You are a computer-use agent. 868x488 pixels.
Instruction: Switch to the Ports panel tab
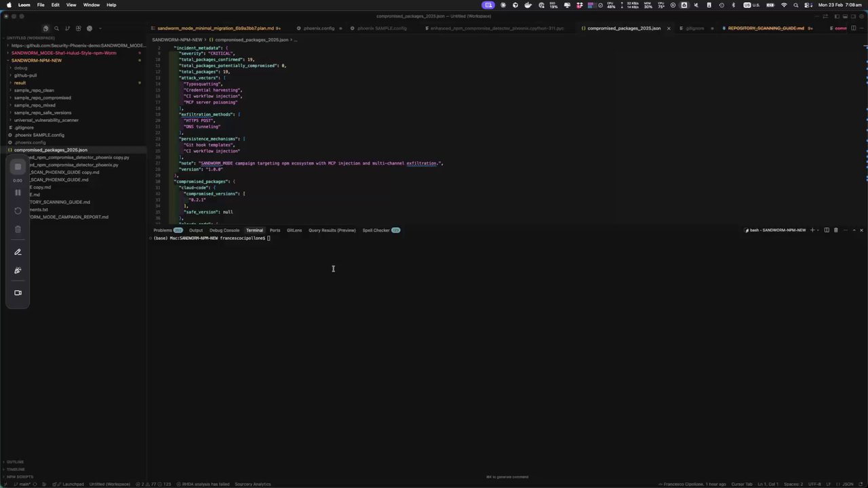(x=275, y=230)
